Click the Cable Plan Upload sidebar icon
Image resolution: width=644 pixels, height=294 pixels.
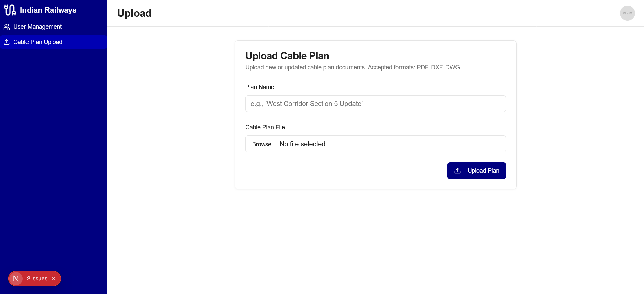[7, 42]
